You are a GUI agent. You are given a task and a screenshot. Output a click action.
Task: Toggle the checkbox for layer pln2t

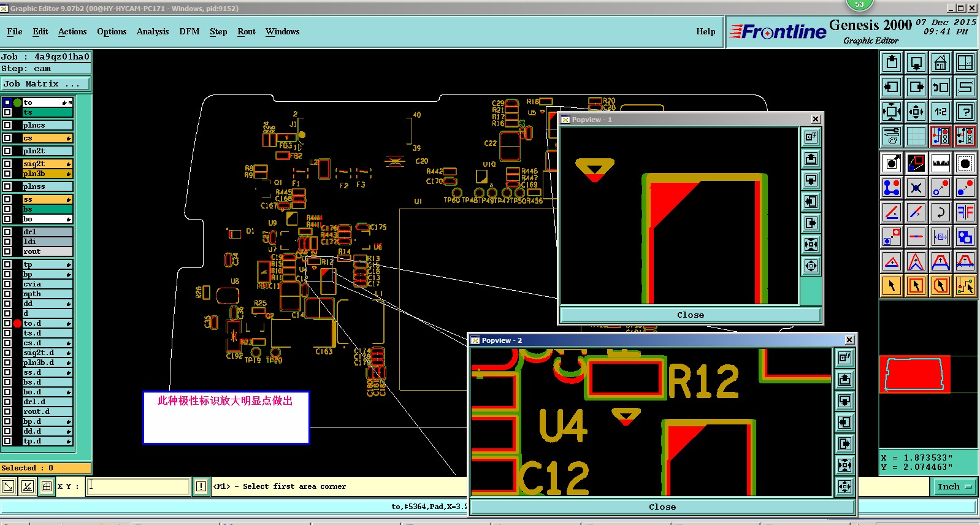[x=7, y=151]
